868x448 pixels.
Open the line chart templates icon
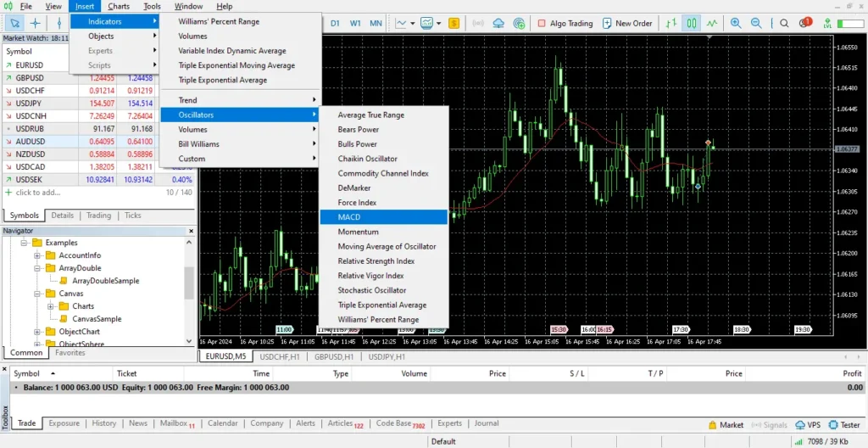[x=400, y=23]
